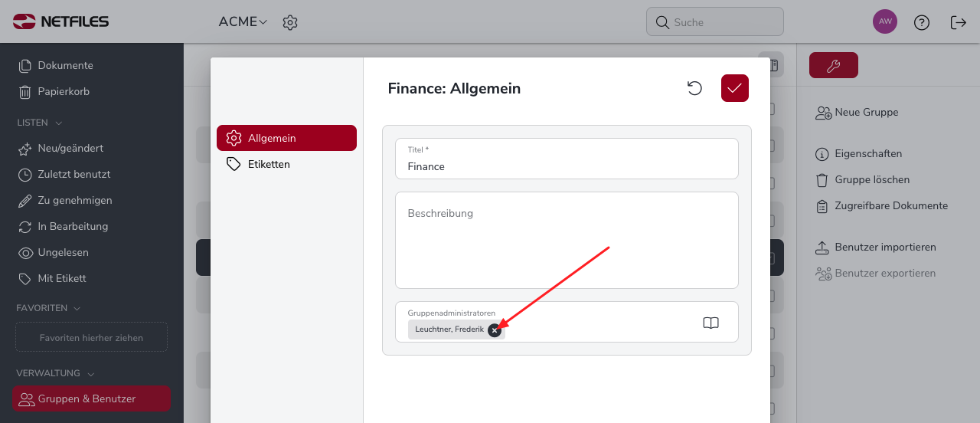Open the settings gear next to ACME

pos(289,22)
